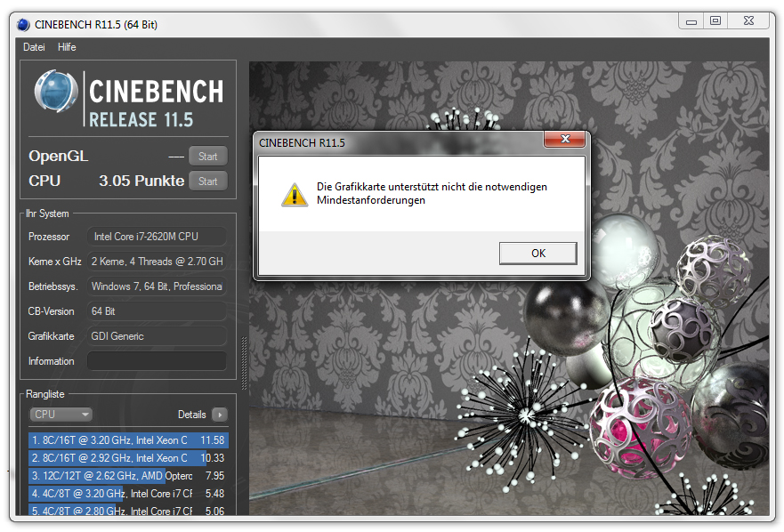
Task: Select ranking row 2 Intel Xeon 10.33
Action: click(128, 458)
